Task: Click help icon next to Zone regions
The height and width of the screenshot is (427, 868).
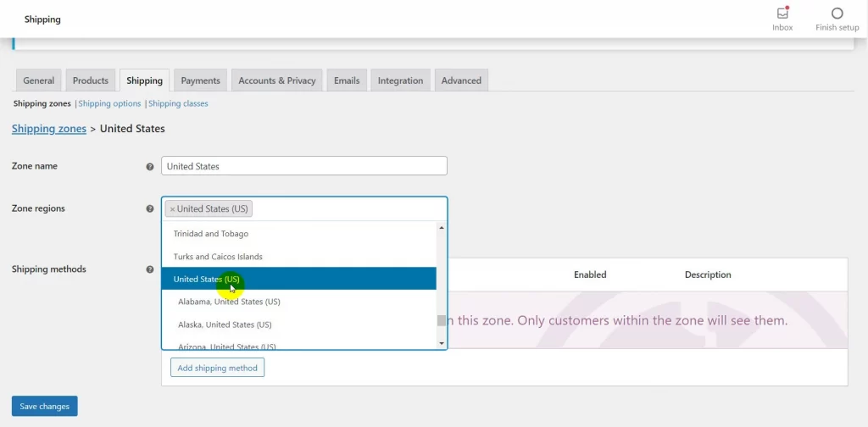Action: [x=149, y=209]
